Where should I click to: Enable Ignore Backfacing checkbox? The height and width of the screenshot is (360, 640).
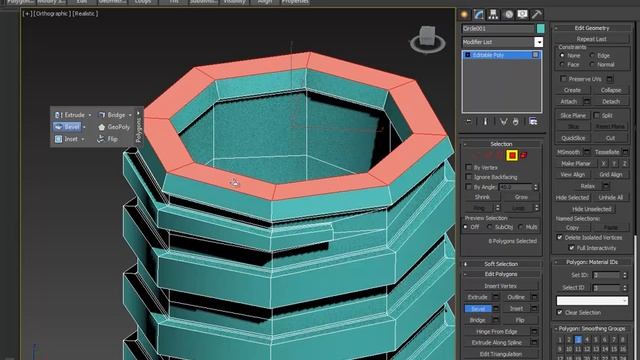tap(469, 177)
